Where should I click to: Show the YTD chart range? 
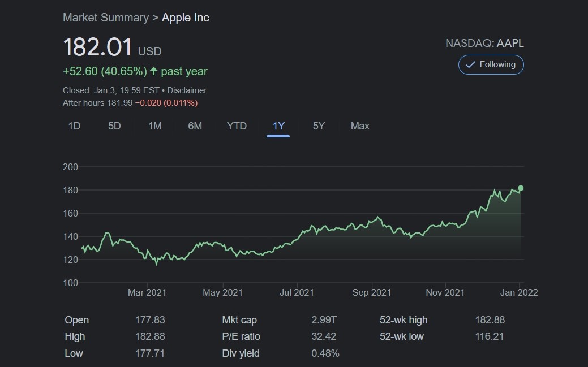tap(237, 126)
